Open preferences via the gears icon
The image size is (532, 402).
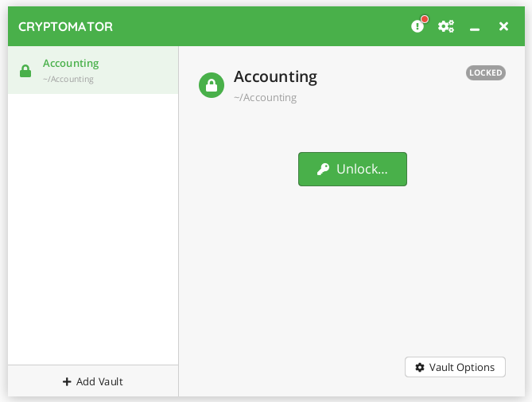pyautogui.click(x=446, y=27)
